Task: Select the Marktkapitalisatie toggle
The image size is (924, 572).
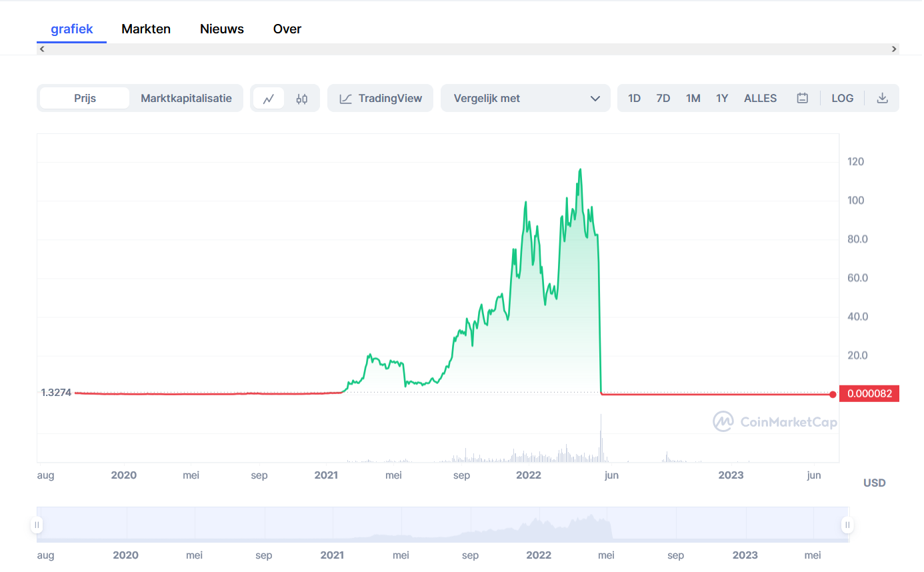Action: click(x=186, y=98)
